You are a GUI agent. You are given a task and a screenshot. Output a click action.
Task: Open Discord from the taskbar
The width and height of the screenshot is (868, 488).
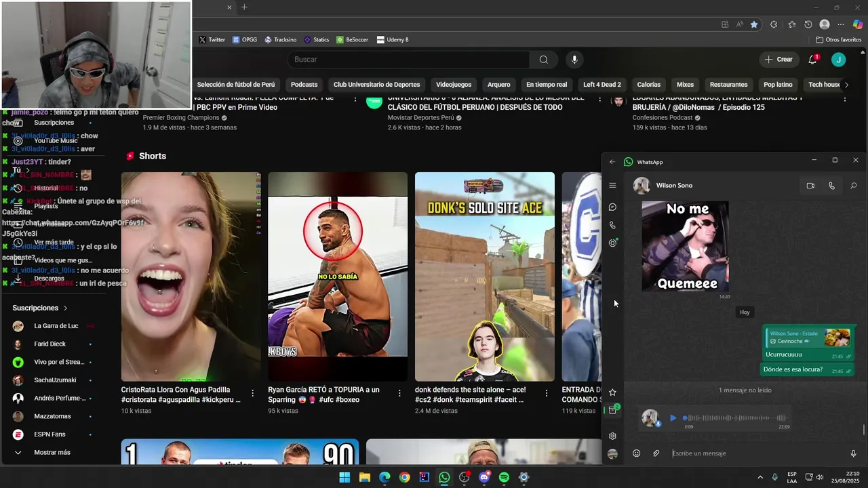484,477
